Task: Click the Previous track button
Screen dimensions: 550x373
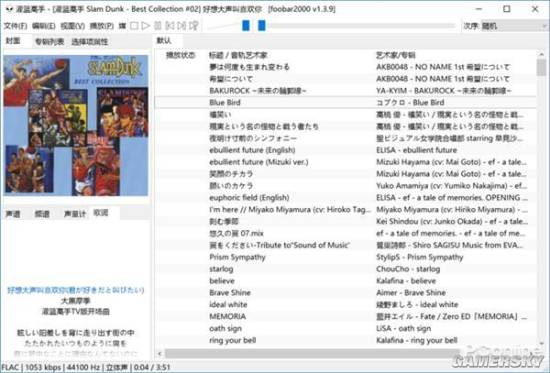Action: click(x=170, y=26)
